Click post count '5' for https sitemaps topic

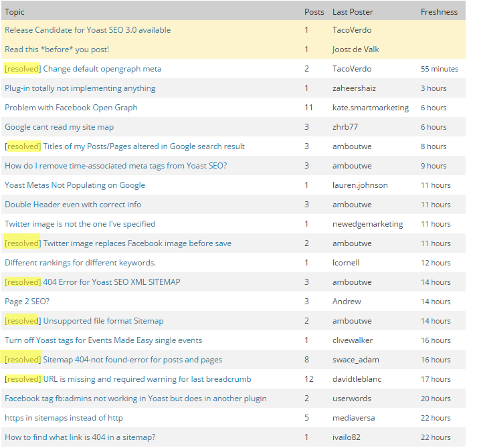[x=306, y=418]
